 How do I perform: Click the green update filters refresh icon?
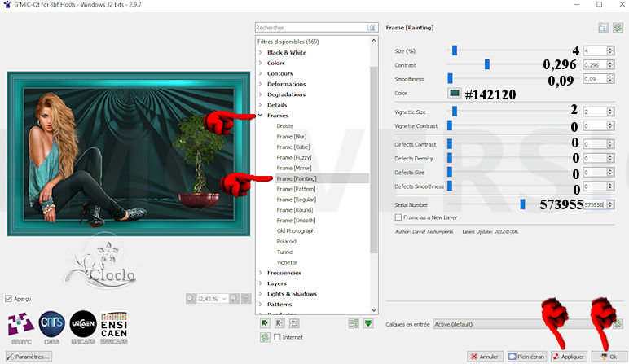pyautogui.click(x=265, y=336)
